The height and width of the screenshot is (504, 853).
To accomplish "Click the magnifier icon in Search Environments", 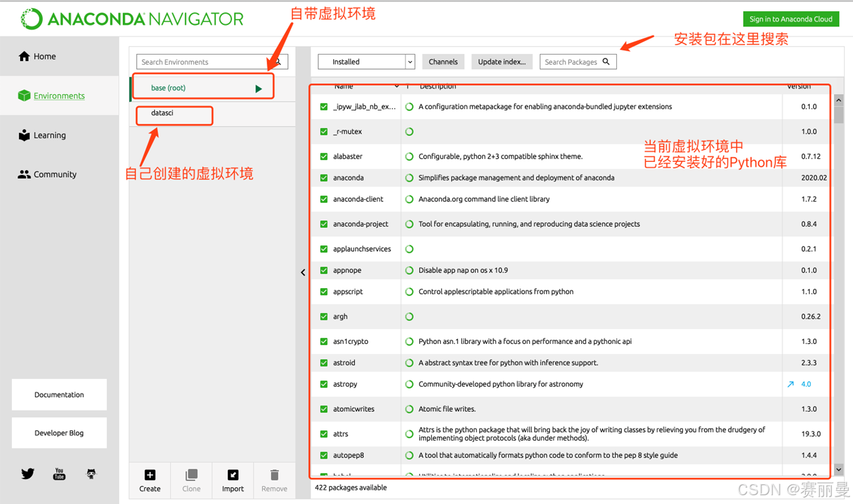I will (x=278, y=62).
